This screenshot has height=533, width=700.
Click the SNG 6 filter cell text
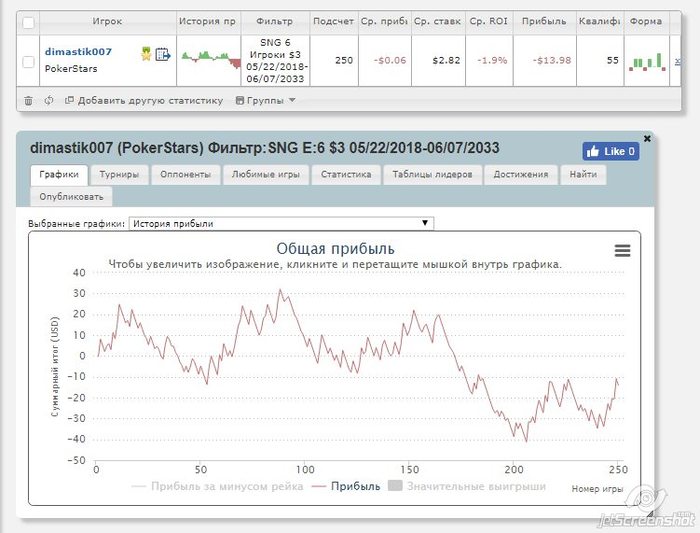tap(275, 61)
